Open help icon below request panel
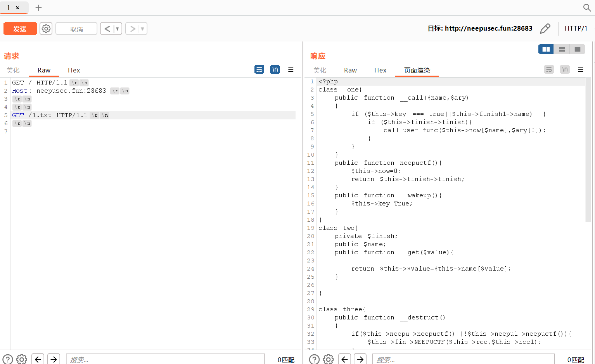595x364 pixels. [x=8, y=359]
